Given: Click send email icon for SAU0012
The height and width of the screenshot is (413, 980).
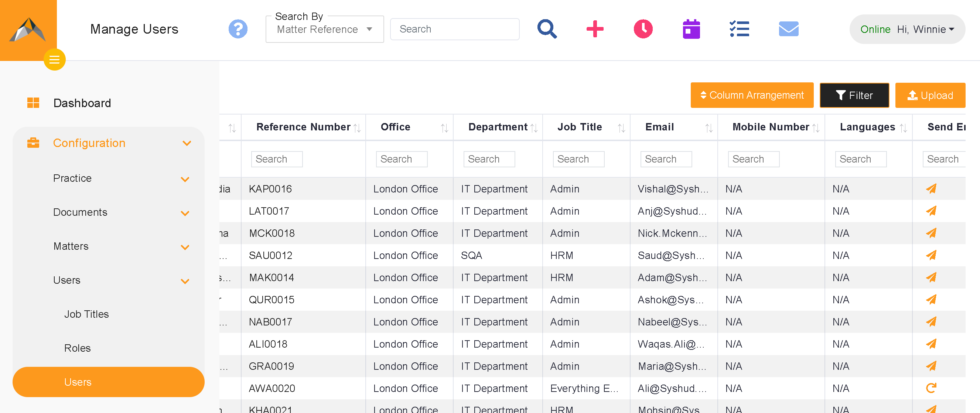Looking at the screenshot, I should click(931, 255).
